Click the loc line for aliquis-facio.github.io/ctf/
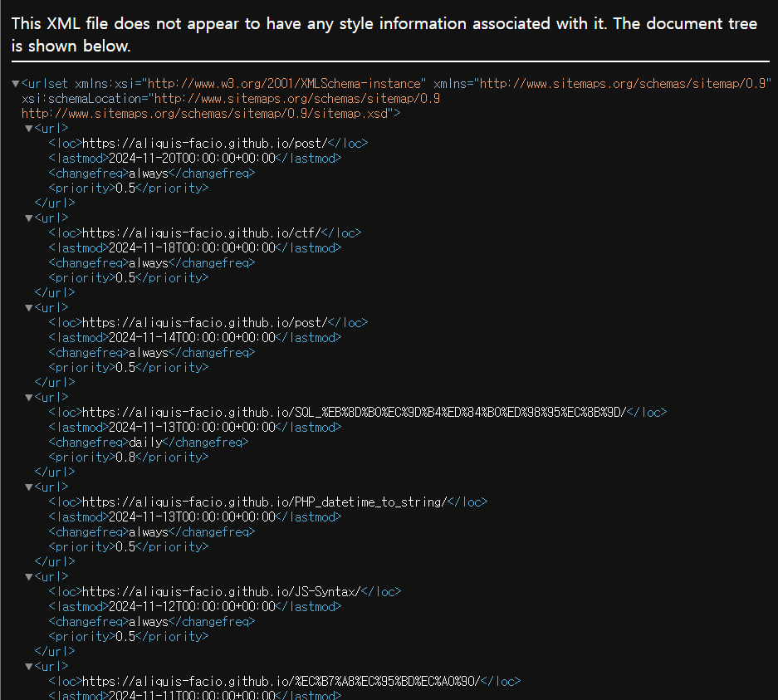 point(205,233)
